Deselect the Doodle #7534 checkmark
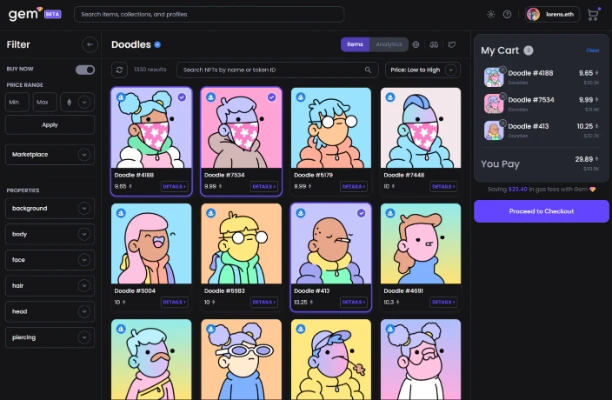 [x=272, y=97]
